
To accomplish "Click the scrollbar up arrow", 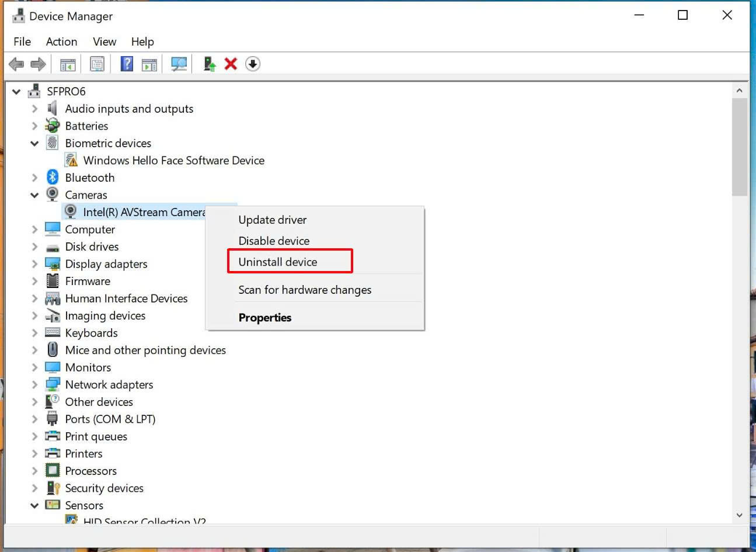I will tap(739, 91).
